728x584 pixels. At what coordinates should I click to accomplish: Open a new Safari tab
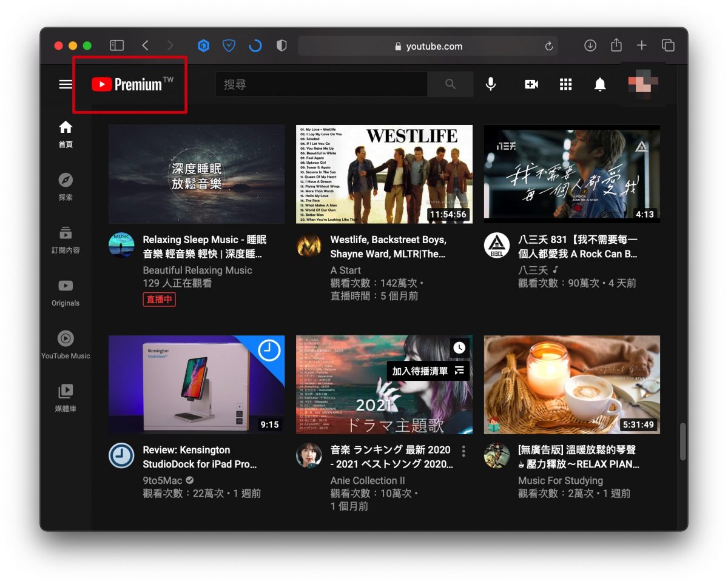(x=642, y=45)
